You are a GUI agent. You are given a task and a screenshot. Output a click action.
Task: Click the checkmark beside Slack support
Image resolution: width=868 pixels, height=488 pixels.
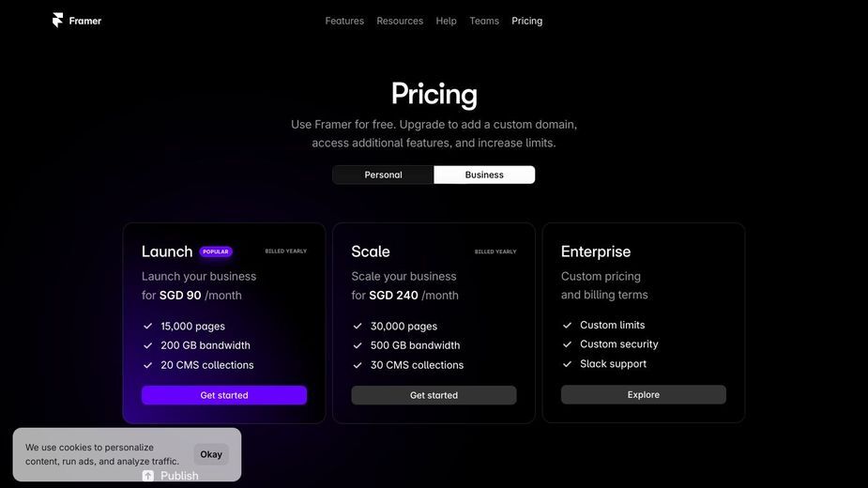[567, 364]
